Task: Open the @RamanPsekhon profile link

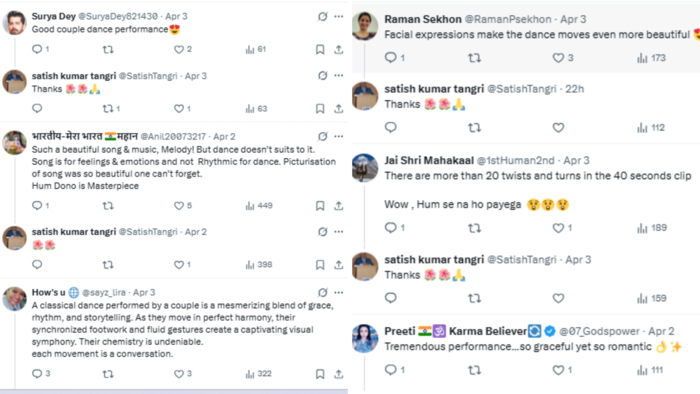Action: click(508, 19)
